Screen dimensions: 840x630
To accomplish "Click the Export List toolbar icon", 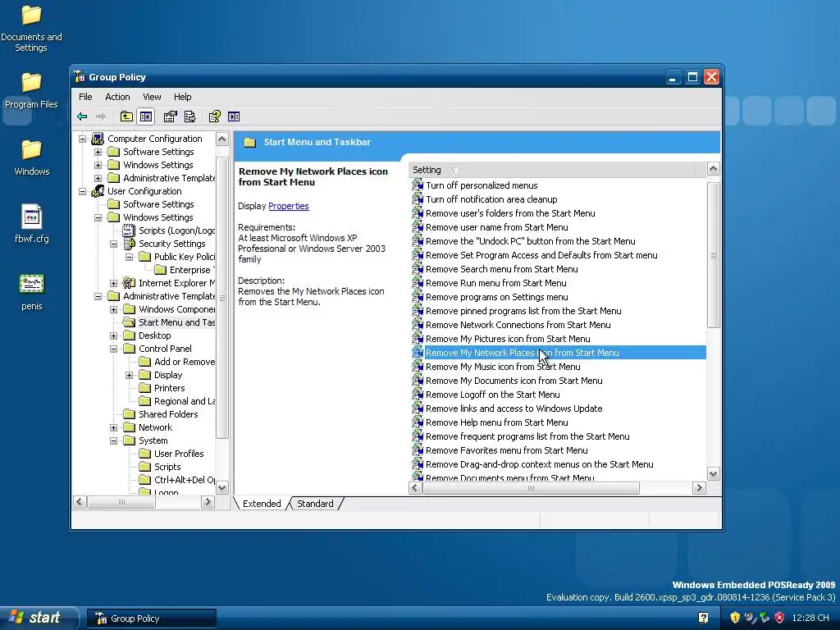I will click(x=189, y=116).
